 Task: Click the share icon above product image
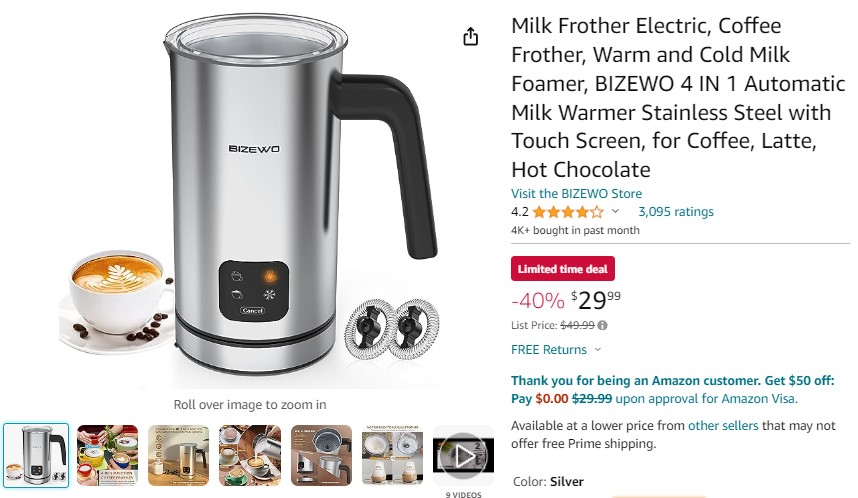[x=471, y=37]
